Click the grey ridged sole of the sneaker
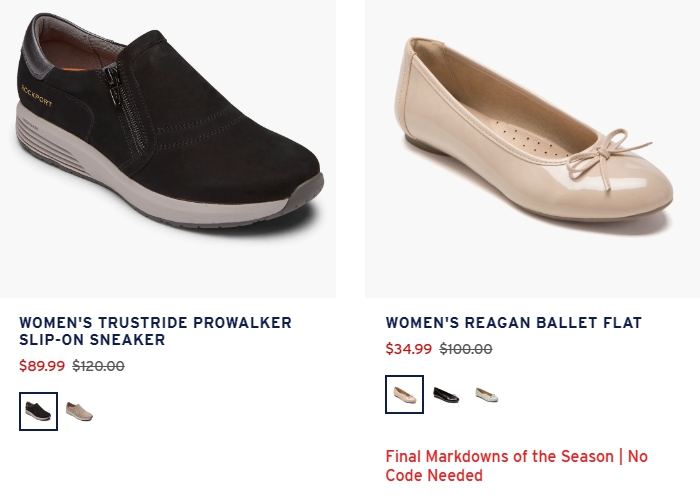Viewport: 700px width, 500px height. [49, 145]
